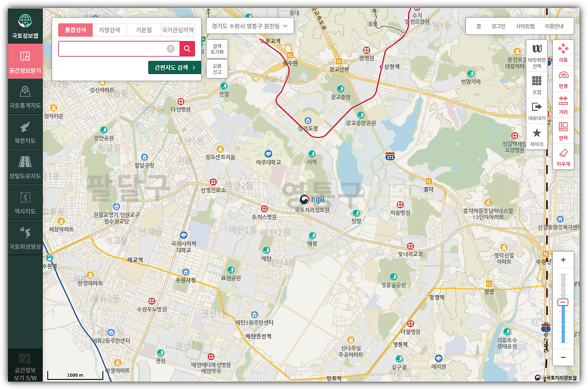Click the search help question-mark icon
This screenshot has height=390, width=588.
coord(171,49)
